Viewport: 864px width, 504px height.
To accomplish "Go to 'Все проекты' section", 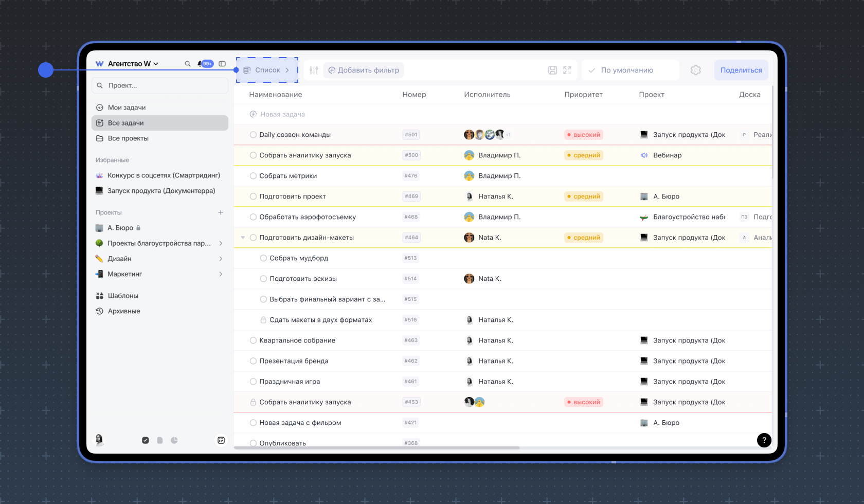I will [128, 138].
